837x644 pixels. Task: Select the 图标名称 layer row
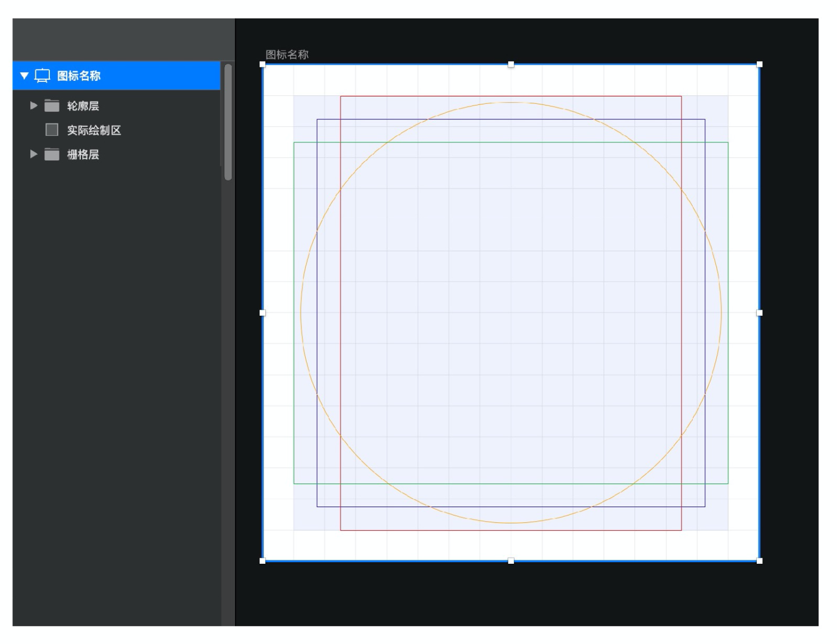point(116,76)
